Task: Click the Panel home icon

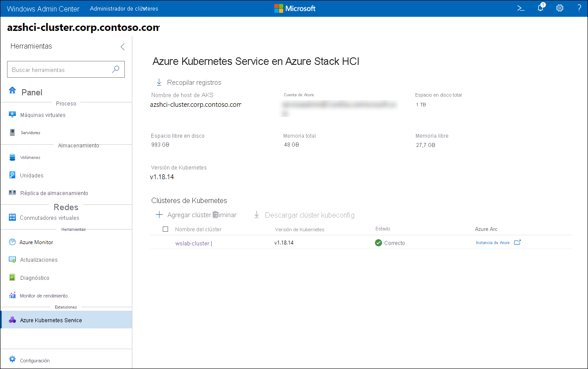Action: 12,91
